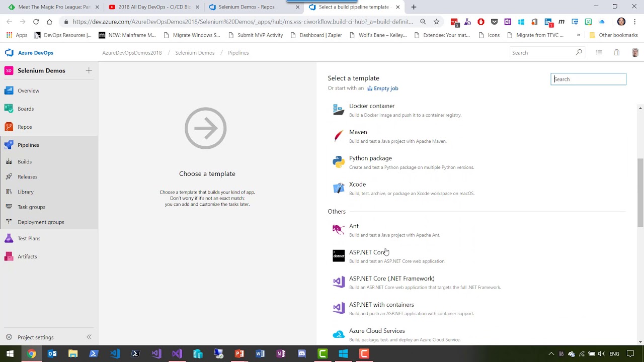Click the Project settings gear icon
This screenshot has height=362, width=644.
coord(9,337)
